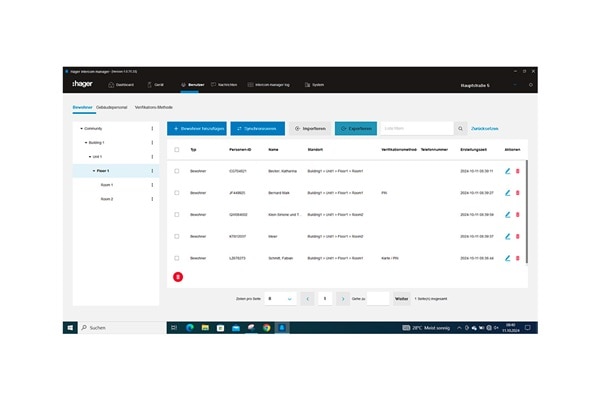The image size is (600, 400).
Task: Select checkbox for Schmitt, Fabian row
Action: (x=177, y=258)
